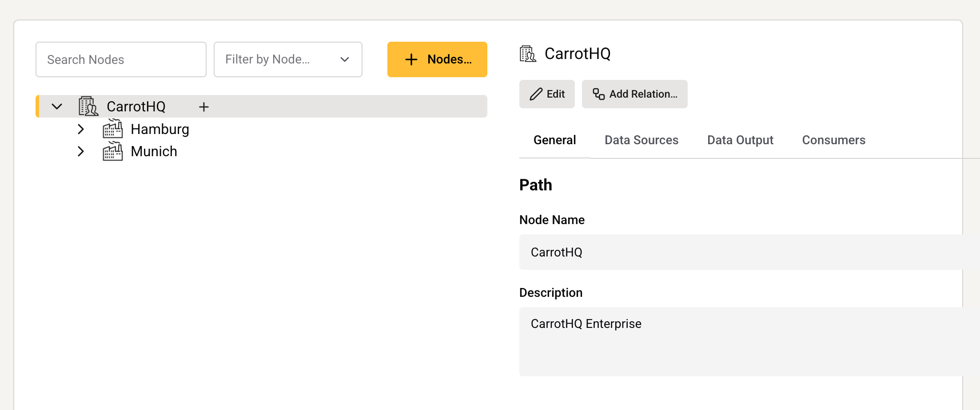Click the plus icon on CarrotHQ row
980x410 pixels.
(x=204, y=107)
